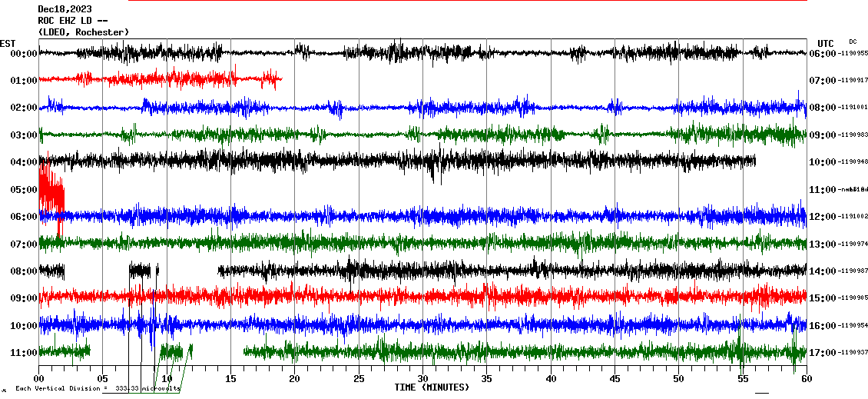Click the 30 minute axis tick label
This screenshot has width=868, height=399.
coord(422,379)
